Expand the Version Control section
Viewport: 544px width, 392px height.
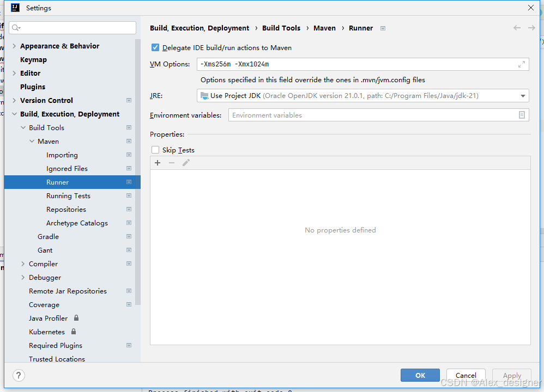tap(14, 101)
